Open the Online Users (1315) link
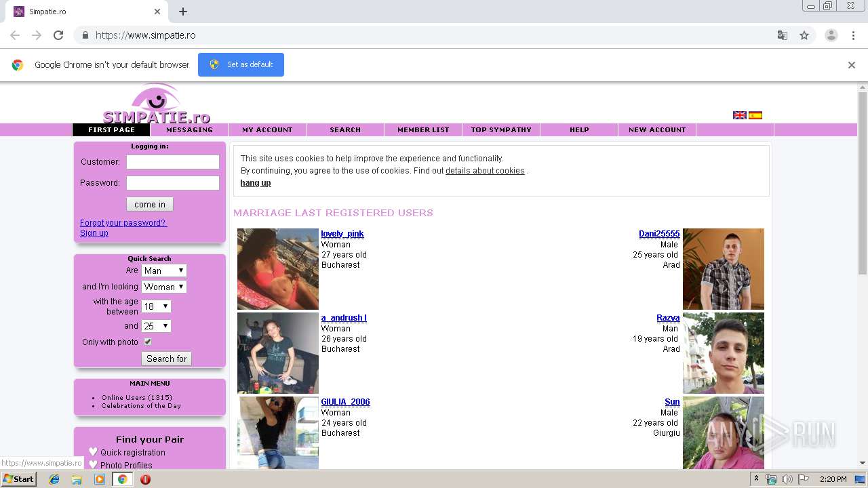This screenshot has height=488, width=868. tap(136, 398)
